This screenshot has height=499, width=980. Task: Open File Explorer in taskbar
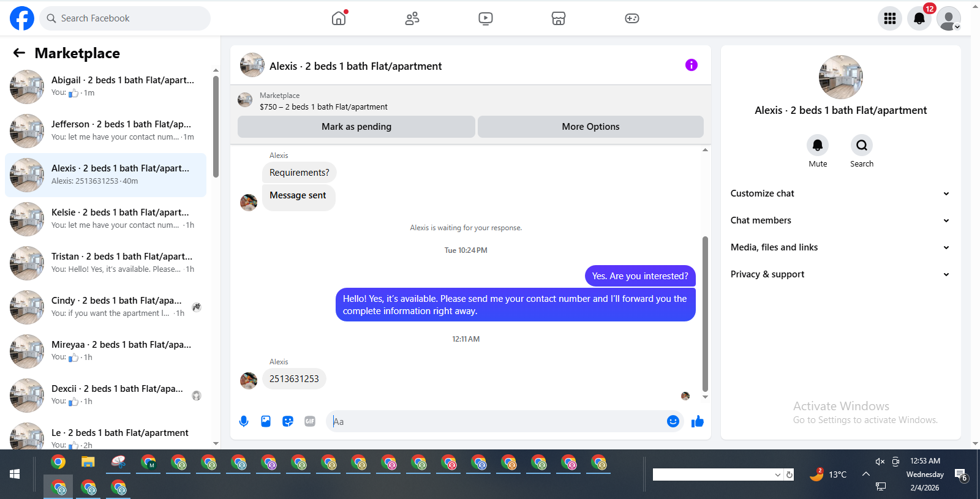pos(88,462)
